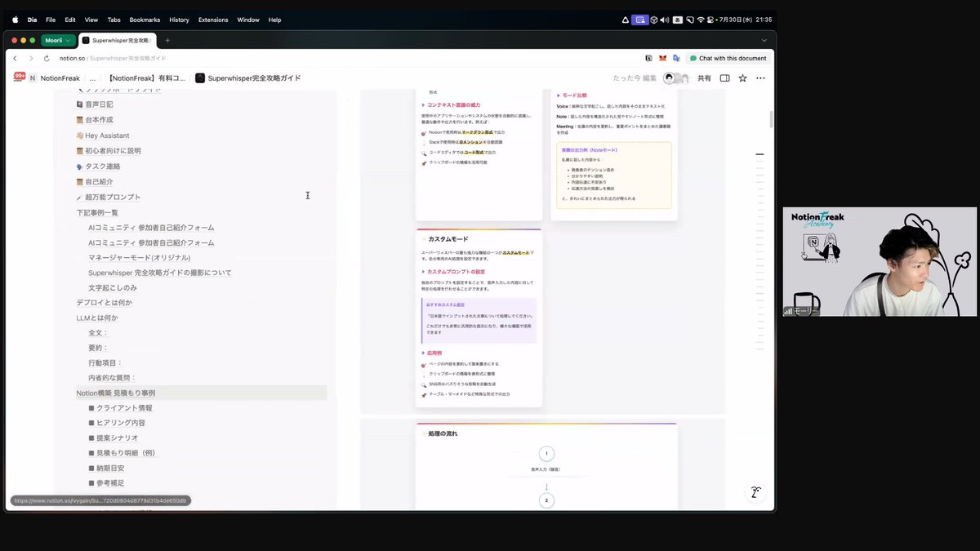Open the Google Translate extension icon
980x551 pixels.
(x=676, y=59)
